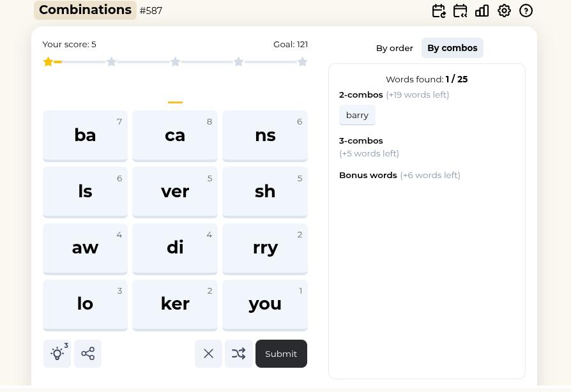Image resolution: width=571 pixels, height=392 pixels.
Task: Pick the 'ver' letter tile
Action: (x=175, y=192)
